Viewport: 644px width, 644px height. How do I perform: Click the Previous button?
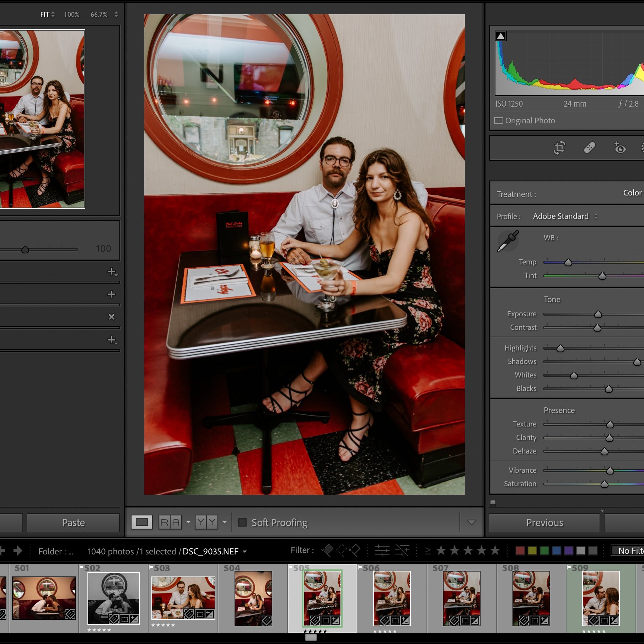(x=544, y=522)
